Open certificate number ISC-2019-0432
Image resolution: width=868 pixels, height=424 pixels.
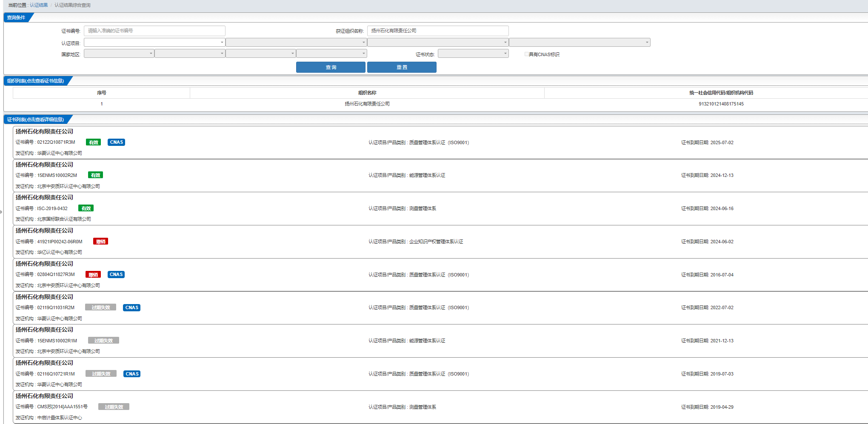pos(52,208)
